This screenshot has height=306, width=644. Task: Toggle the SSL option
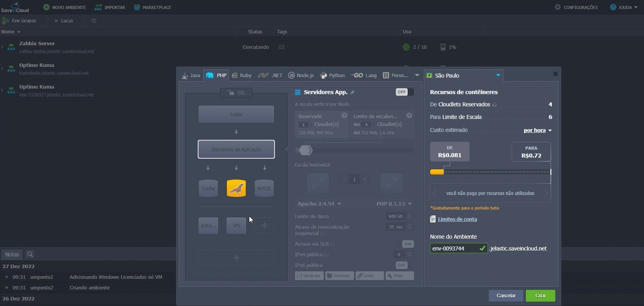236,93
